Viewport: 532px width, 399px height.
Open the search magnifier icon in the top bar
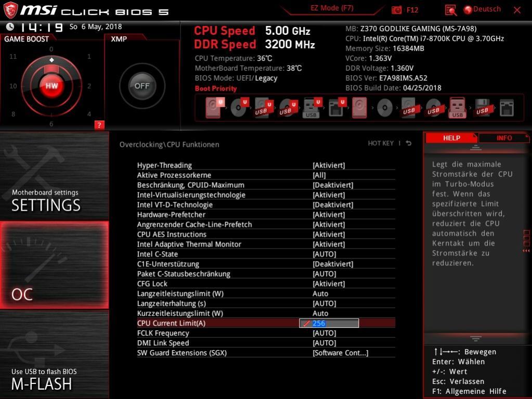450,10
